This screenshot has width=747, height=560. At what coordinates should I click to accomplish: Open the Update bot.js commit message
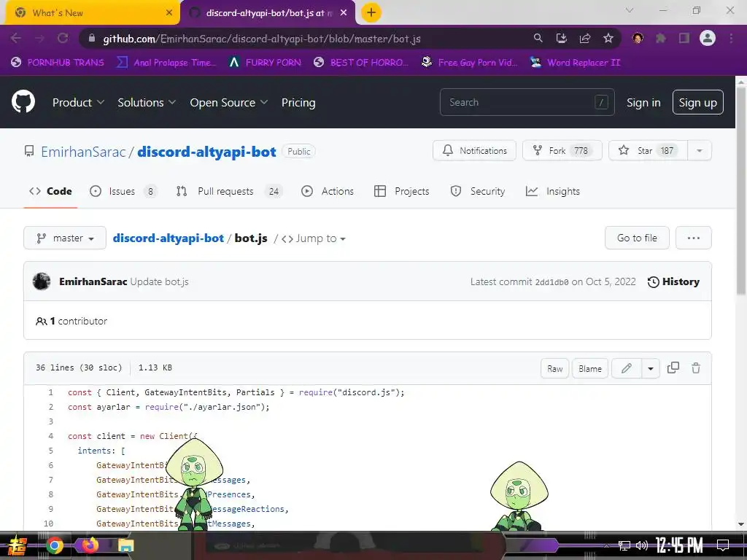tap(159, 281)
